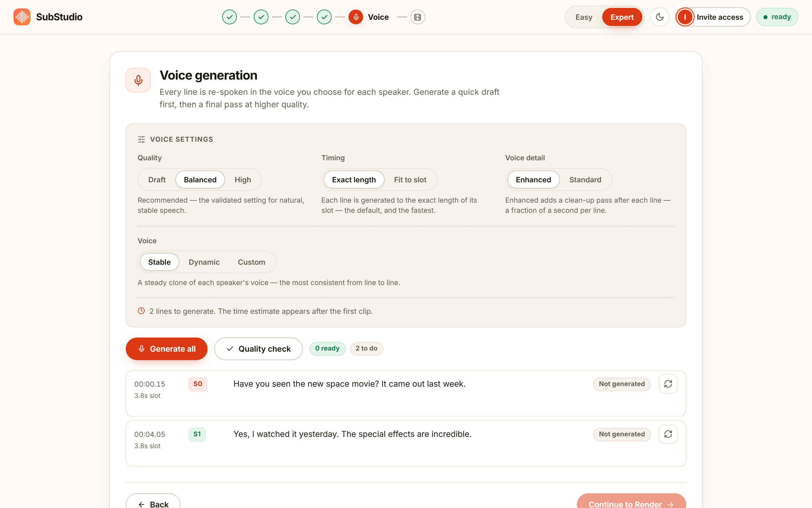The width and height of the screenshot is (812, 508).
Task: Regenerate the special effects line
Action: point(668,434)
